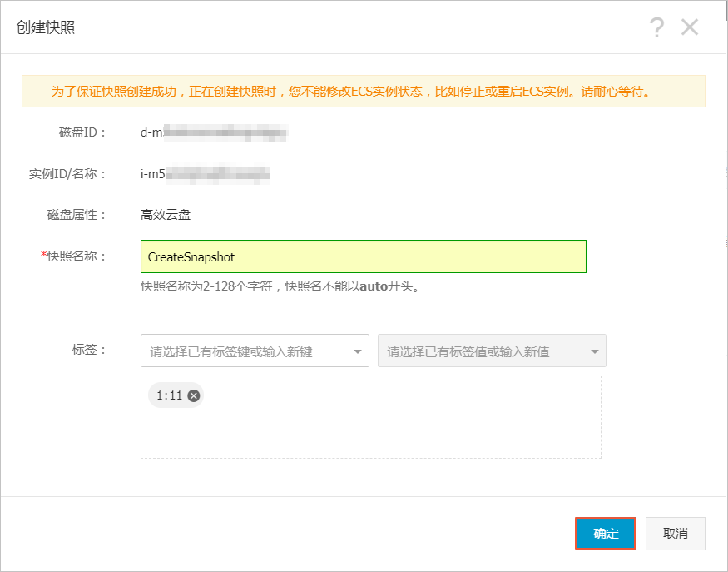Click the CreateSnapshot name input field

click(364, 256)
